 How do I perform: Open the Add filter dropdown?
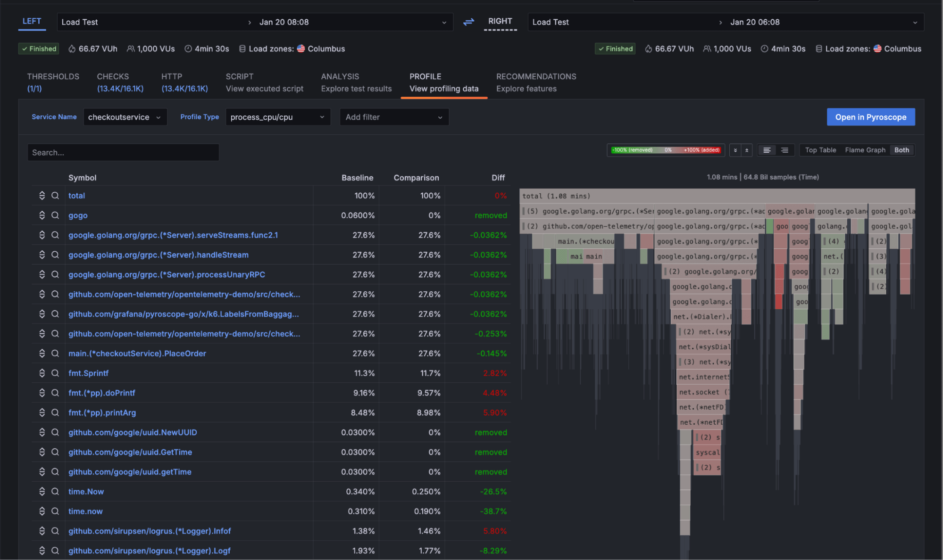(394, 117)
